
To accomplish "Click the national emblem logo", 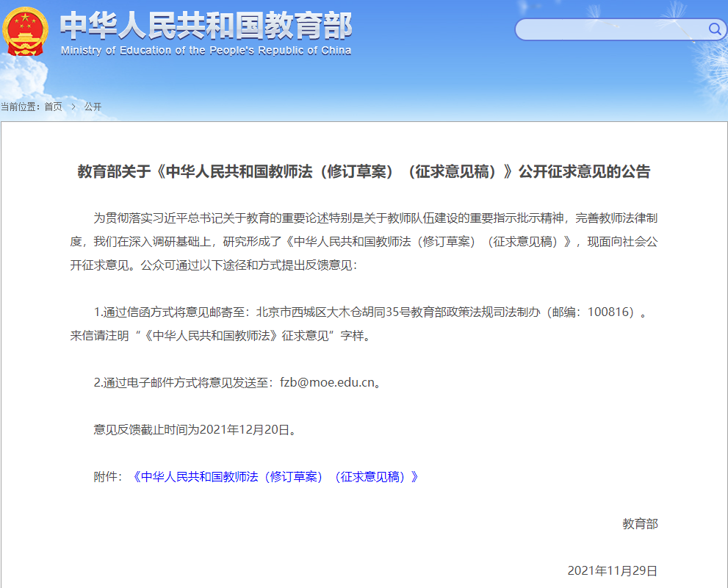I will pos(25,32).
